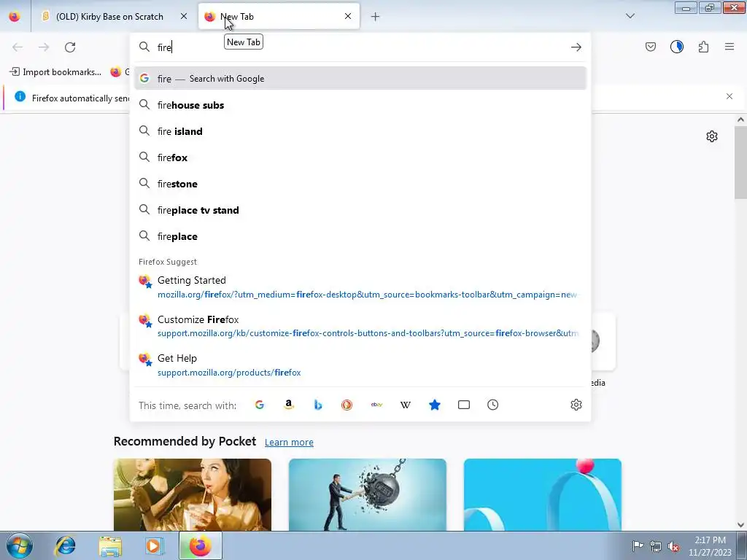The image size is (747, 560).
Task: Open the Firefox account icon in the toolbar
Action: point(677,47)
